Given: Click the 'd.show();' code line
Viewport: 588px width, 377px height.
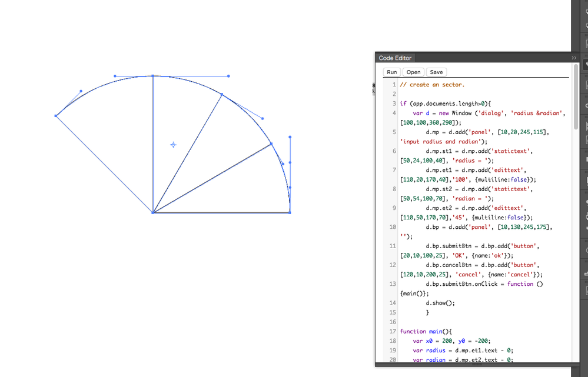Looking at the screenshot, I should [440, 303].
